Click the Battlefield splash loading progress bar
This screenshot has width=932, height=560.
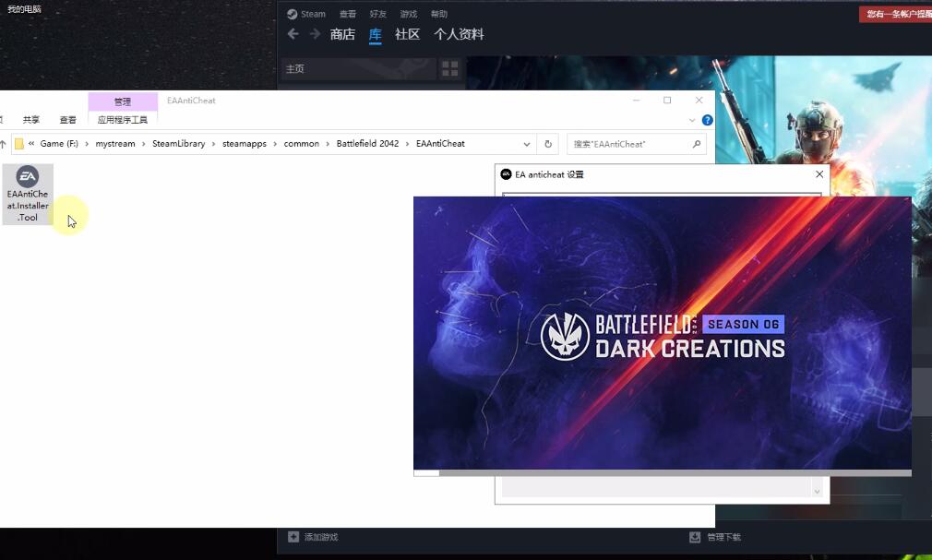click(x=663, y=473)
